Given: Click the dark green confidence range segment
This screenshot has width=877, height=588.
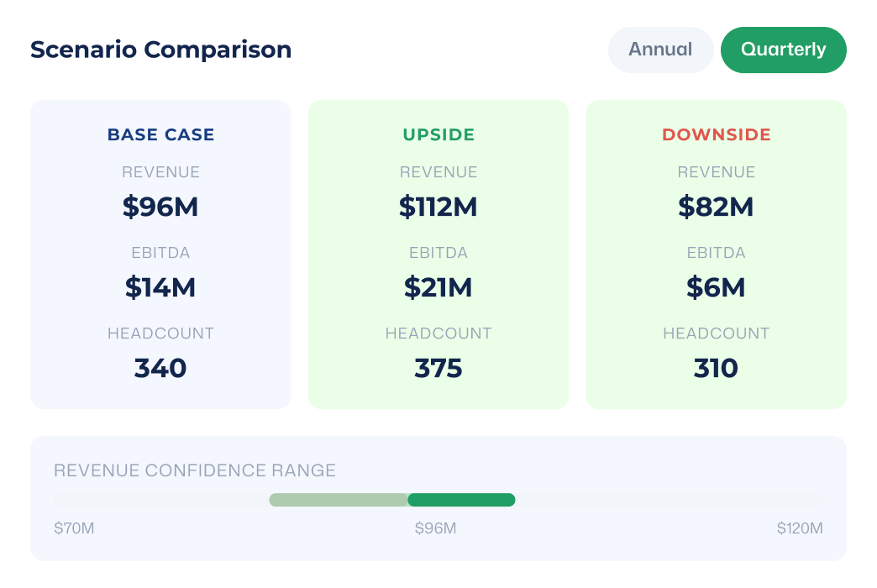Looking at the screenshot, I should point(461,500).
